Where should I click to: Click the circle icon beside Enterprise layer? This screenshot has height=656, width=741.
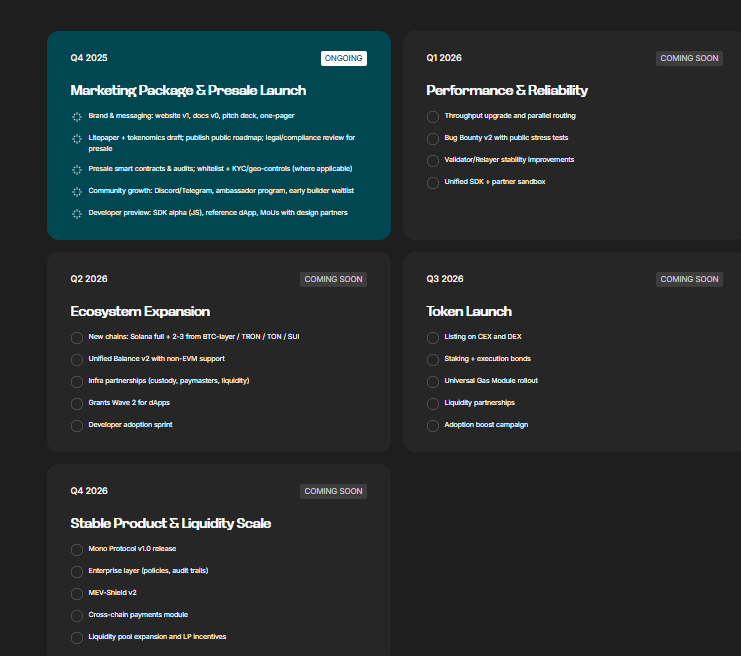[x=77, y=572]
